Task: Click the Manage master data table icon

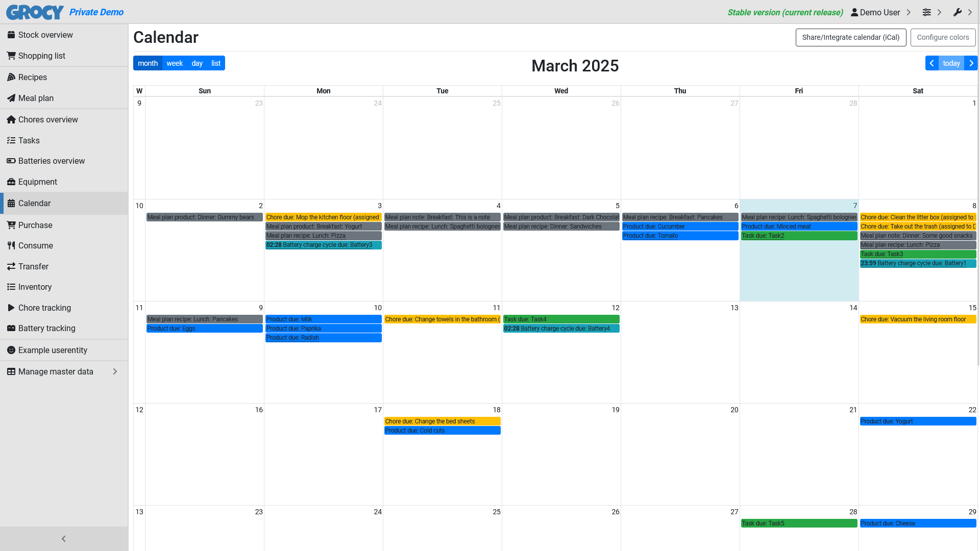Action: pyautogui.click(x=11, y=371)
